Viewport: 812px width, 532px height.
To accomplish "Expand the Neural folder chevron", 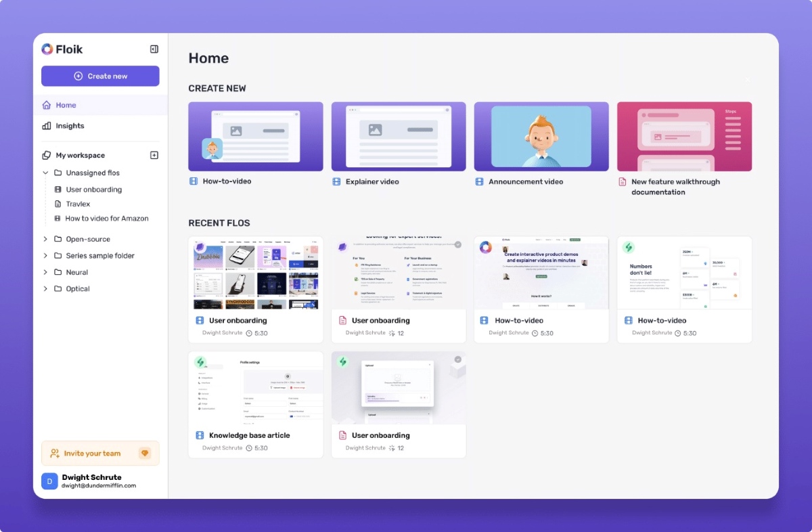I will coord(46,272).
